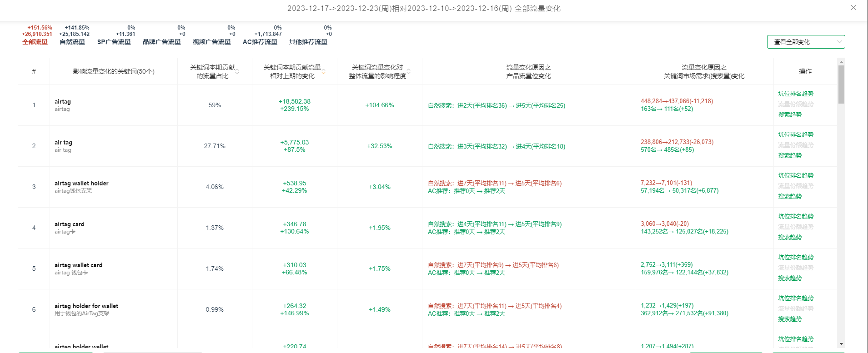Screen dimensions: 868x353
Task: Click the 影响流量变化的关键词(50个) column header
Action: 114,72
